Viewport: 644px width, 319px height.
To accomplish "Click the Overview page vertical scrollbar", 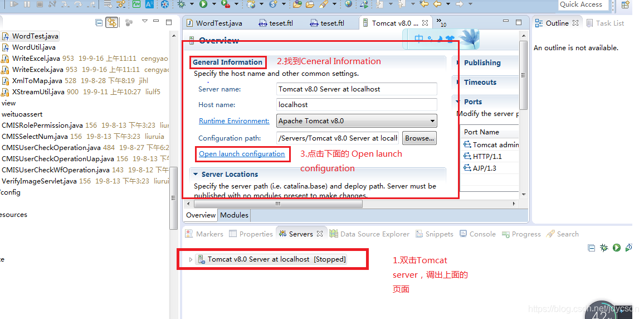I will 523,74.
